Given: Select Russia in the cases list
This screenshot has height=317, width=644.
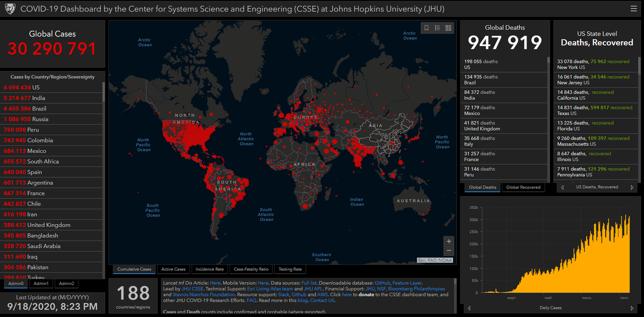Looking at the screenshot, I should pos(52,119).
